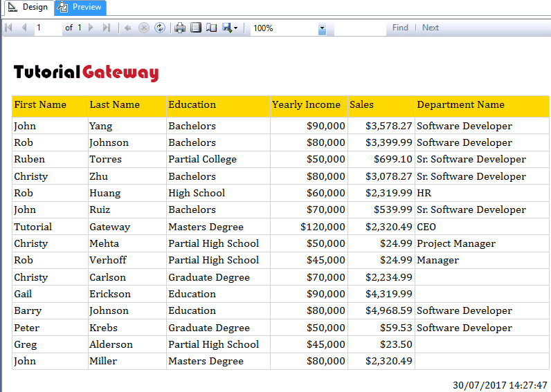Image resolution: width=551 pixels, height=392 pixels.
Task: Click the $120,000 yearly income cell
Action: click(309, 227)
